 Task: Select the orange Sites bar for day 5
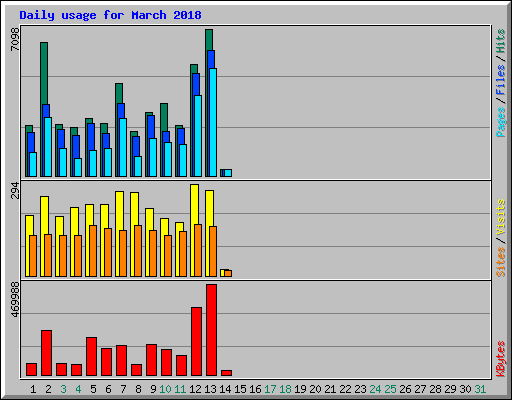point(93,251)
